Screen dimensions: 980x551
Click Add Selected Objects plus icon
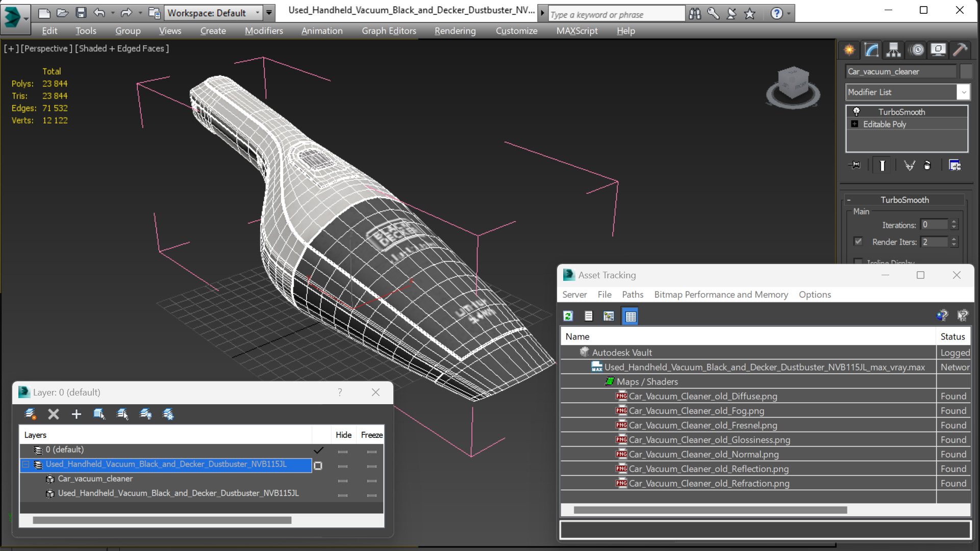(x=76, y=414)
